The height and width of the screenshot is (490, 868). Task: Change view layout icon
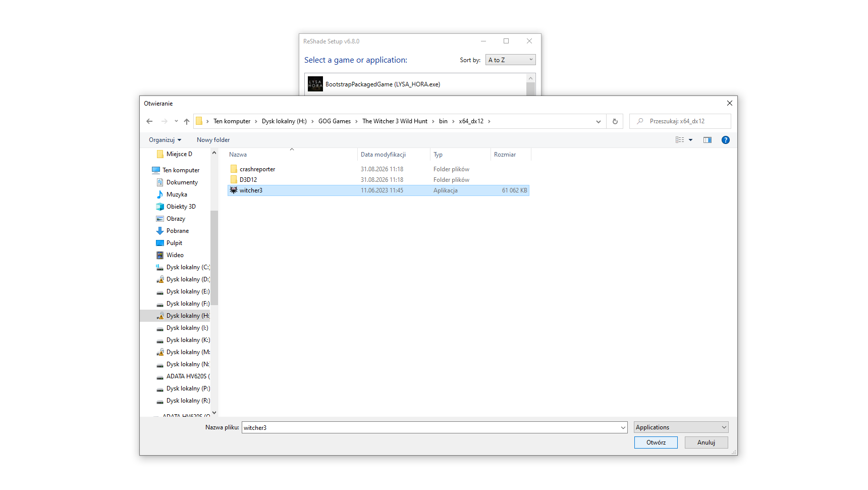[680, 140]
